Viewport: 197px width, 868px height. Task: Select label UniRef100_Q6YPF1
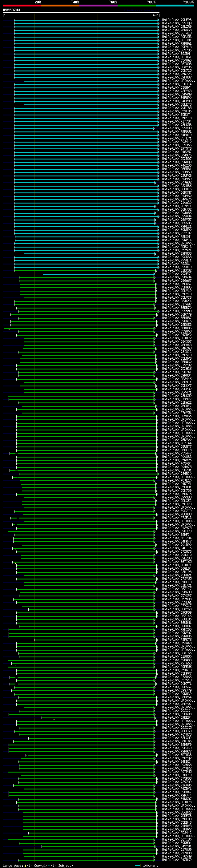(x=177, y=206)
